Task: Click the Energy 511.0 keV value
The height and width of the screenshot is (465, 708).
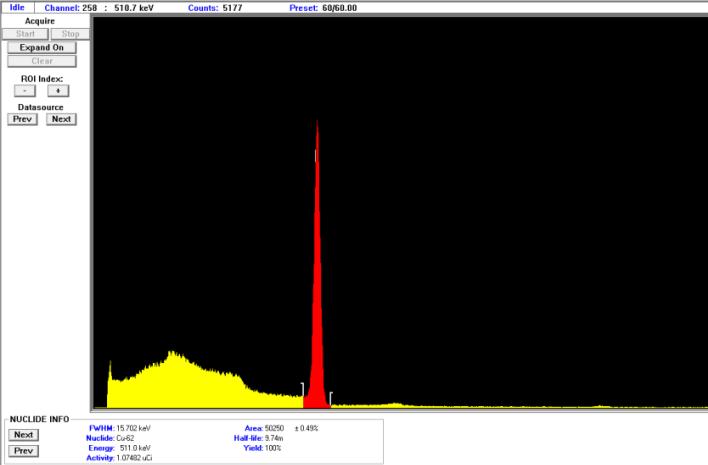Action: click(135, 448)
